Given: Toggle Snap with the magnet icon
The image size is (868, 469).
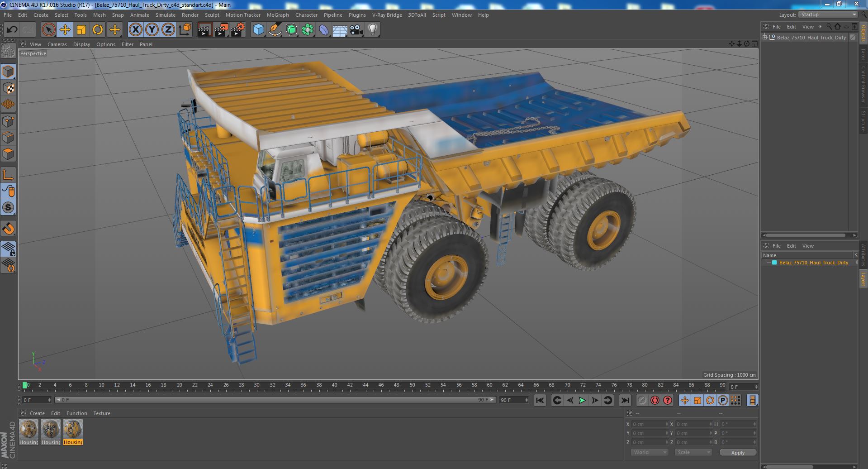Looking at the screenshot, I should pyautogui.click(x=8, y=229).
